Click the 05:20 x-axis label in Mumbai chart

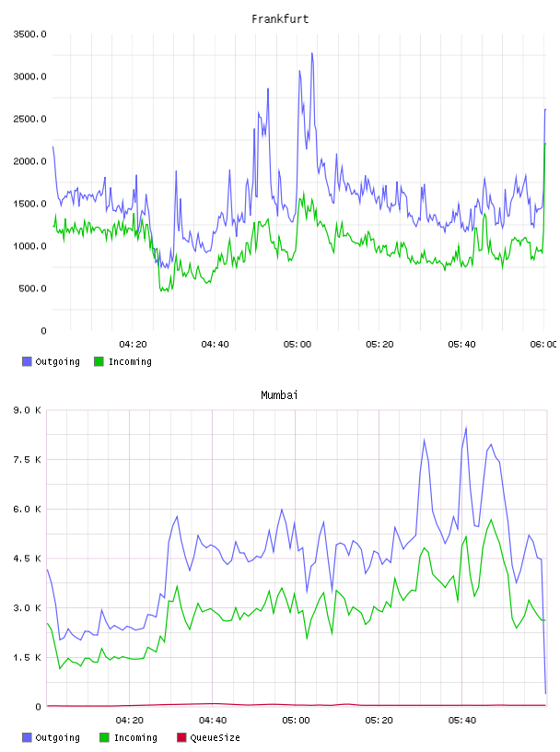tap(379, 721)
